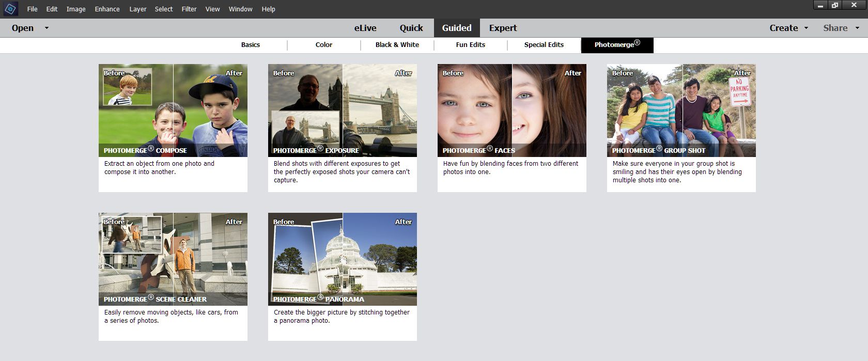The width and height of the screenshot is (868, 361).
Task: Open the Photomerge Faces thumbnail
Action: 512,111
